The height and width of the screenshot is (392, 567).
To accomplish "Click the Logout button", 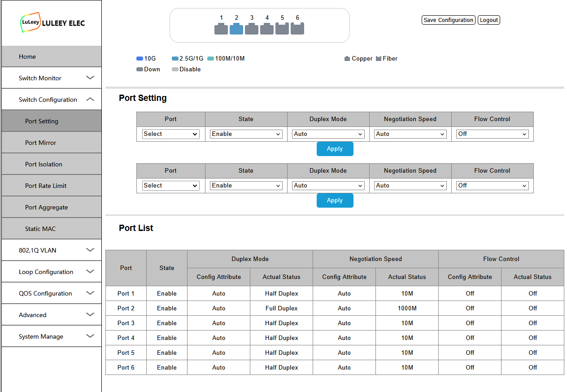I will point(489,20).
